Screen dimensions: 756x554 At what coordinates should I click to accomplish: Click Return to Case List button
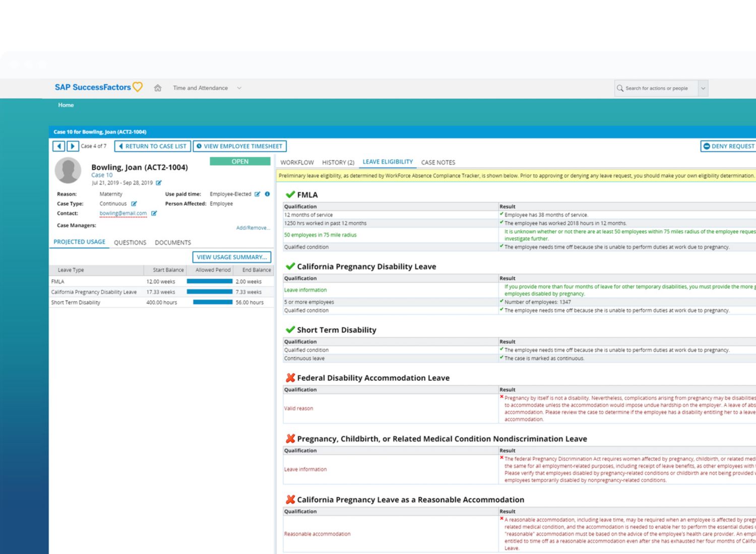(153, 146)
